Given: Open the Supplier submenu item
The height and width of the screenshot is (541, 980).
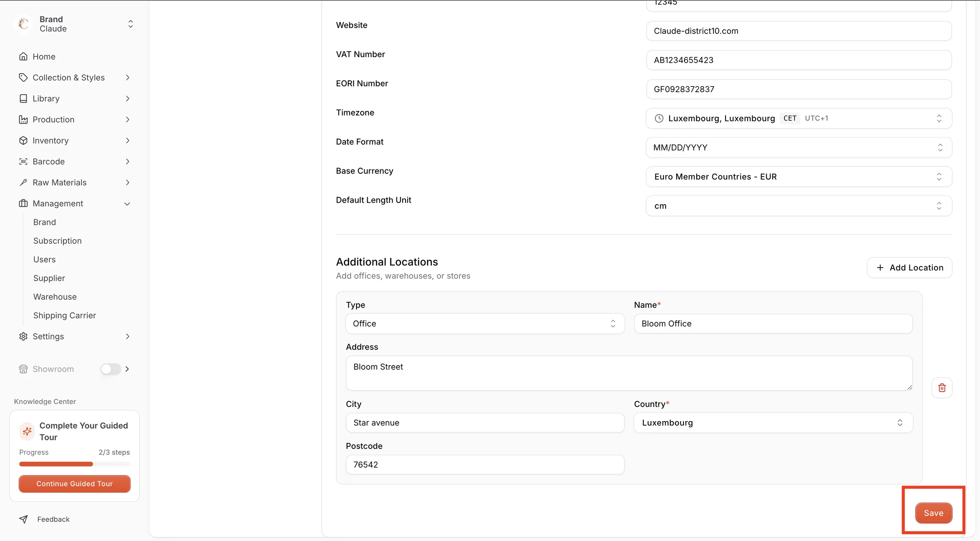Looking at the screenshot, I should point(49,278).
